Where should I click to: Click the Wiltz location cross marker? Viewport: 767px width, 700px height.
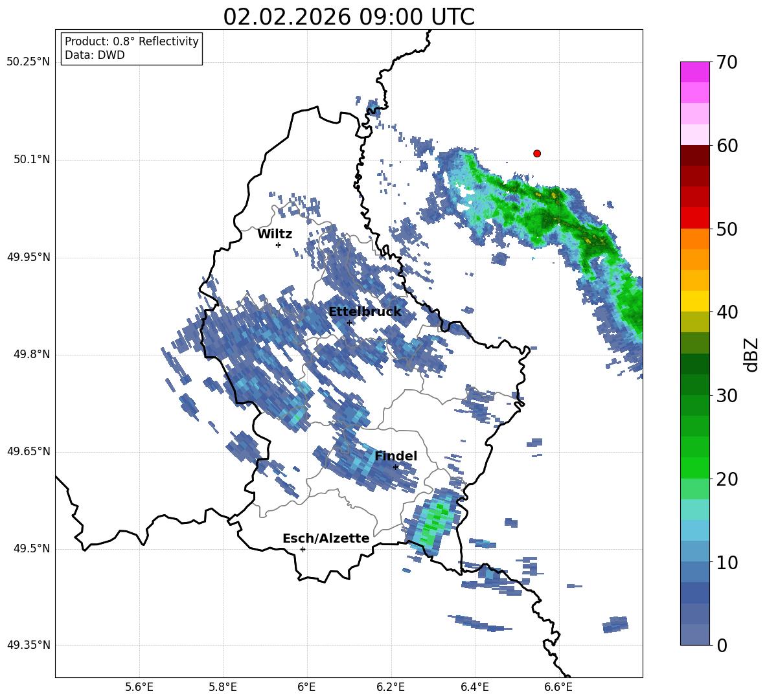tap(279, 245)
